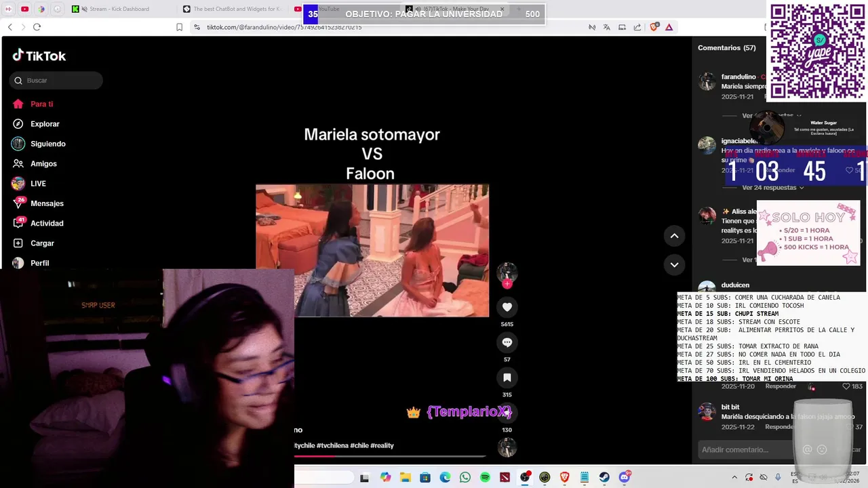This screenshot has height=488, width=868.
Task: Seek on the video progress bar
Action: pos(391,456)
